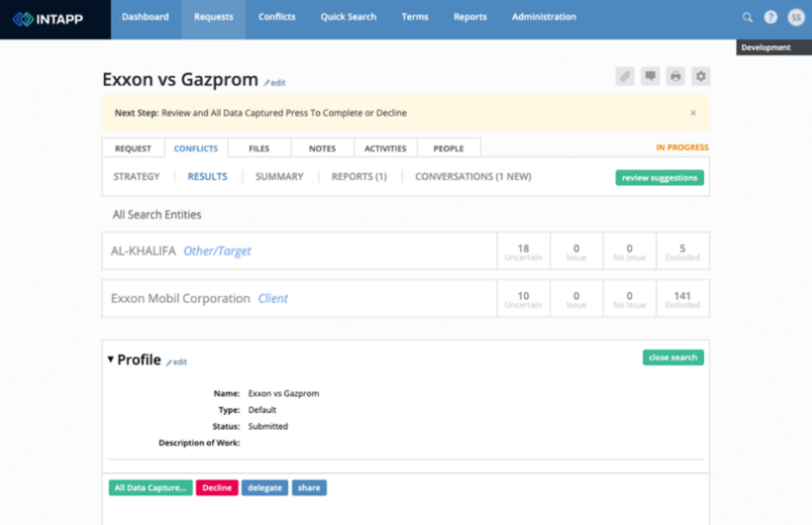
Task: Switch to the NOTES tab
Action: pos(322,148)
